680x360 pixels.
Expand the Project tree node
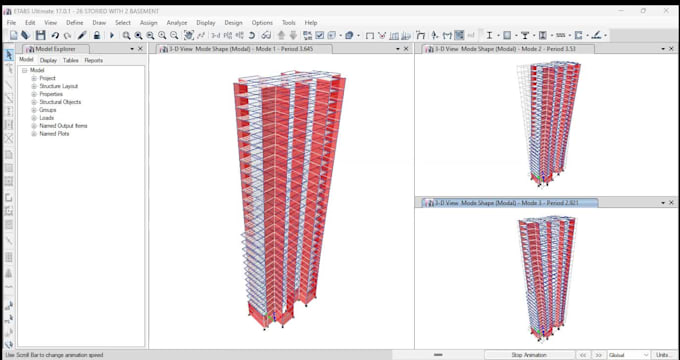coord(34,79)
